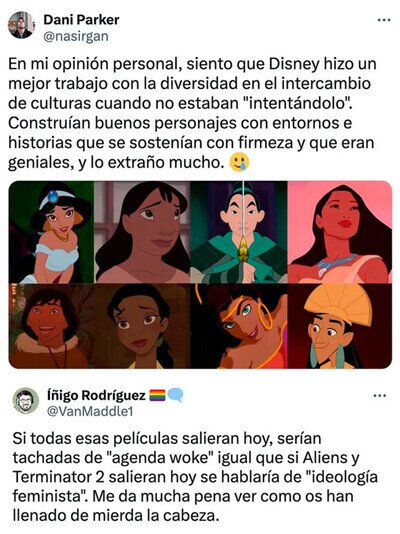Open Íñigo Rodríguez's profile avatar
Image resolution: width=400 pixels, height=534 pixels.
click(x=26, y=401)
